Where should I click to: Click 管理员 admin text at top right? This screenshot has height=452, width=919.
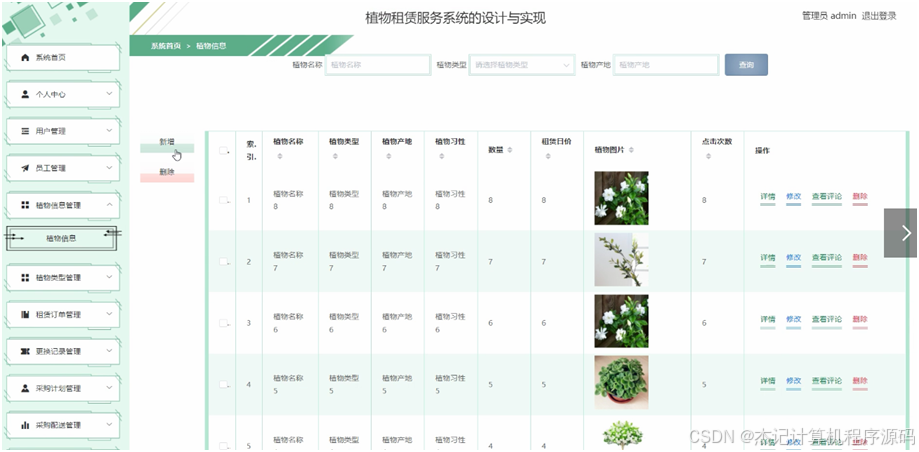[x=829, y=16]
